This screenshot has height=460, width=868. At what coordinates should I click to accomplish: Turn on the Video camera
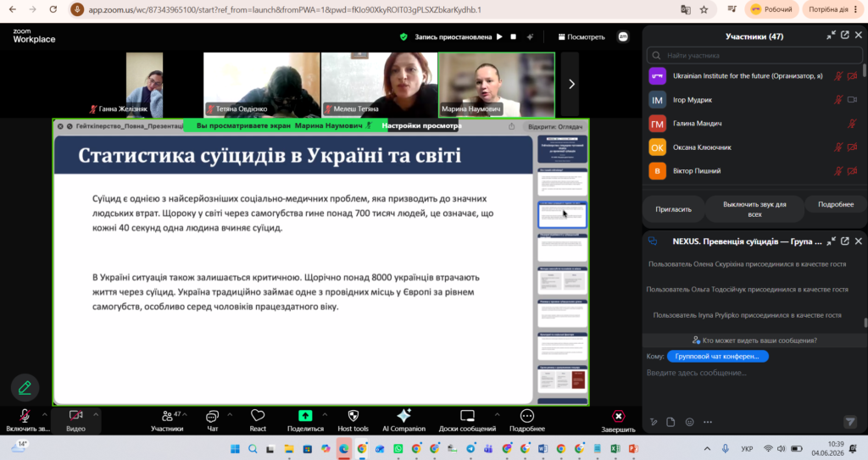click(x=75, y=416)
